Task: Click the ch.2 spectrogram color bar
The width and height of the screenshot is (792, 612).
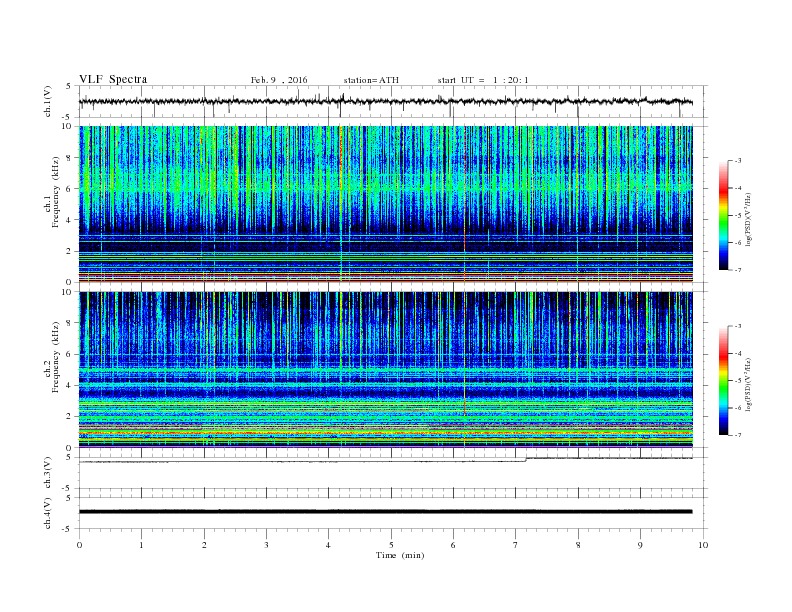Action: 723,381
